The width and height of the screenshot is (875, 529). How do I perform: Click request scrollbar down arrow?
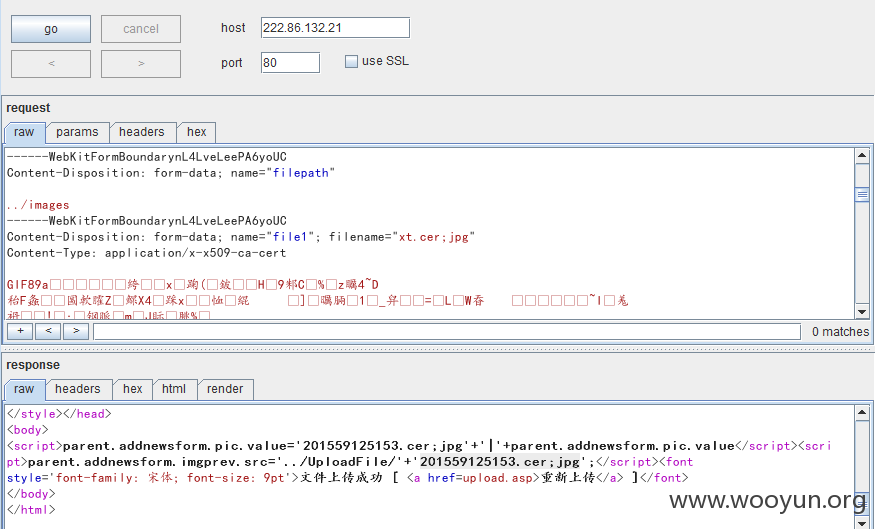[x=862, y=312]
